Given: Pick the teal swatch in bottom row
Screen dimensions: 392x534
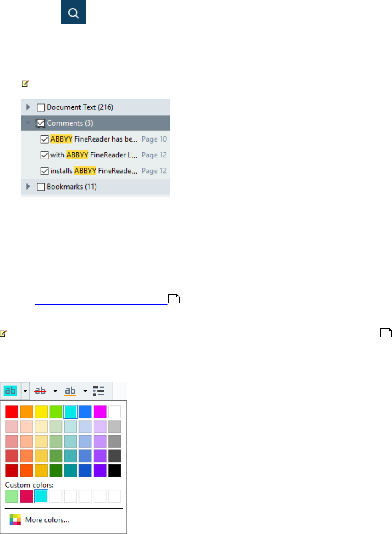Looking at the screenshot, I should tap(70, 471).
